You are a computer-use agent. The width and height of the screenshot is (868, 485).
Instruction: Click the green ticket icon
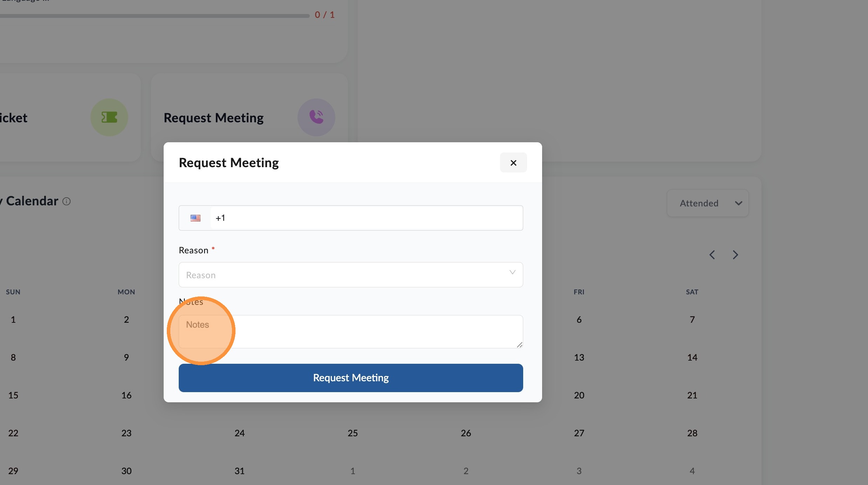[109, 117]
